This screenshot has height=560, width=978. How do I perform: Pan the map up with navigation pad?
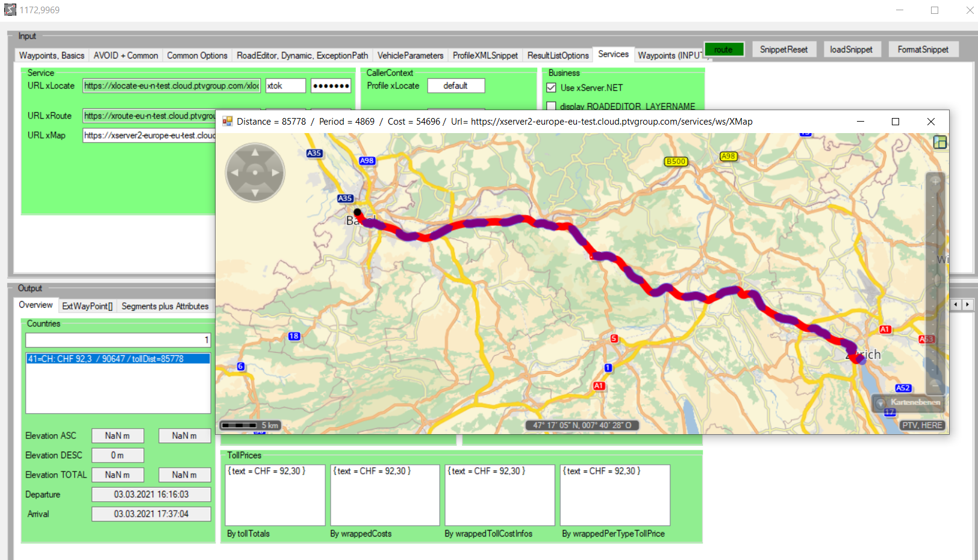[x=255, y=153]
